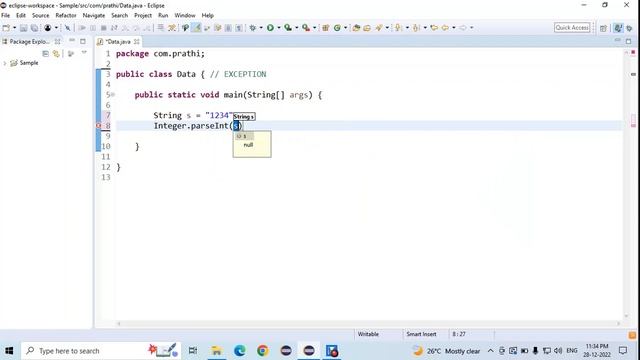Image resolution: width=640 pixels, height=360 pixels.
Task: Toggle Link with Editor in Package Explorer
Action: [x=56, y=54]
